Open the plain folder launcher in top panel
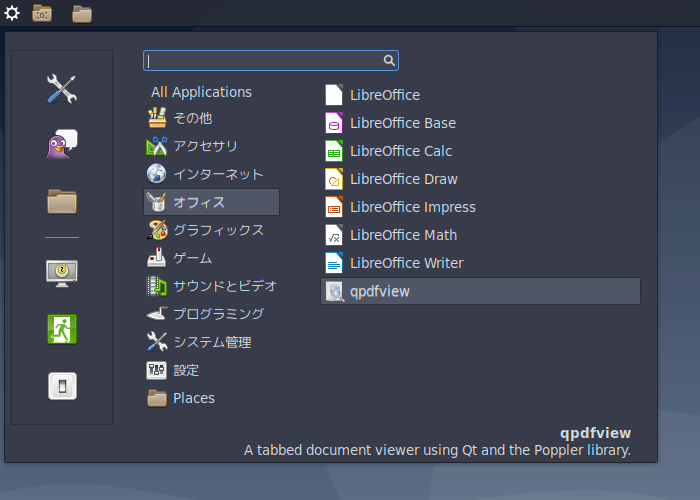 click(82, 14)
